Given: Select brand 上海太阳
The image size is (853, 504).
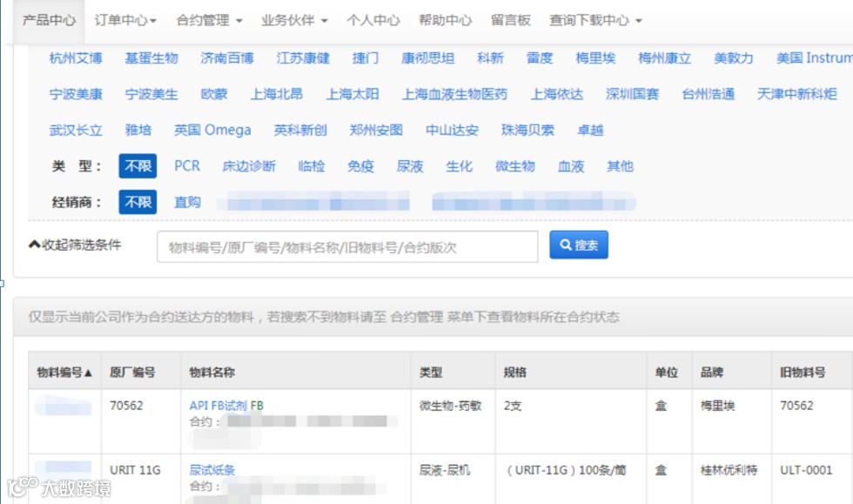Looking at the screenshot, I should [353, 94].
